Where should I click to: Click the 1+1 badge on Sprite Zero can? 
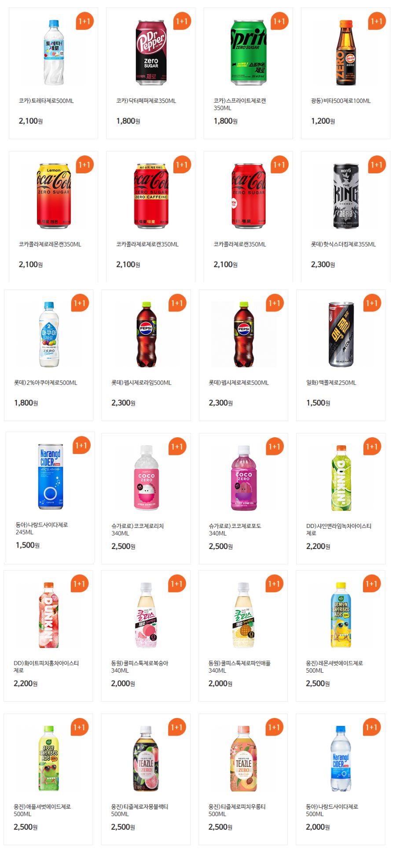[x=279, y=21]
